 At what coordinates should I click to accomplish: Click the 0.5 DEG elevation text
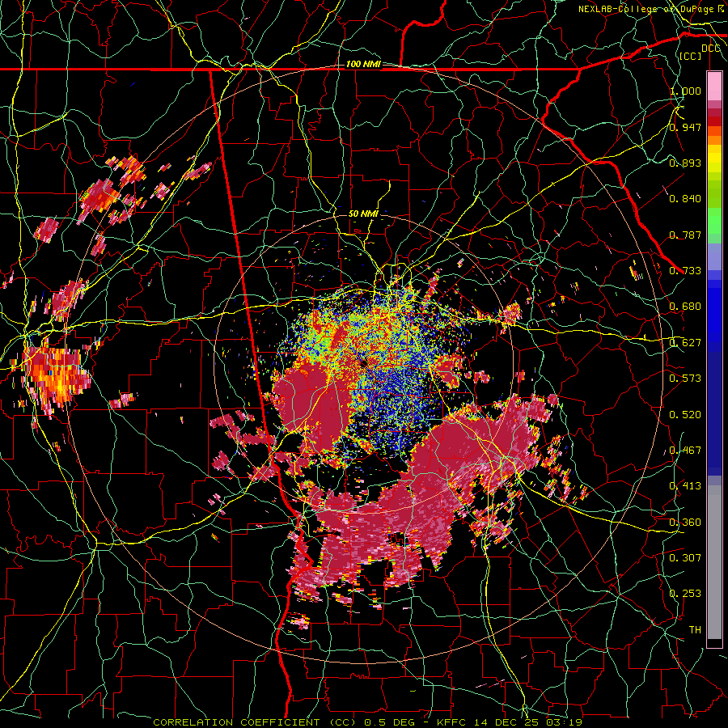click(390, 722)
